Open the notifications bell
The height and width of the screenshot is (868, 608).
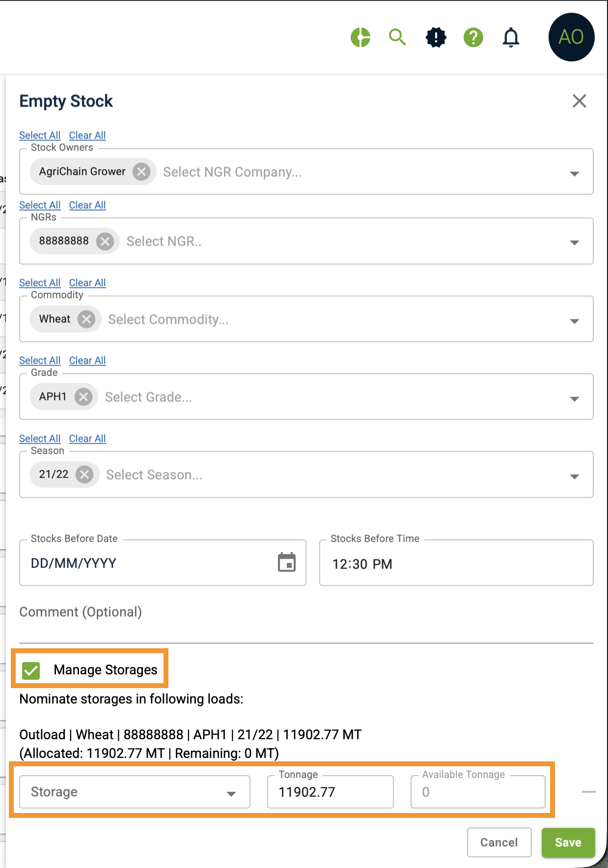511,37
